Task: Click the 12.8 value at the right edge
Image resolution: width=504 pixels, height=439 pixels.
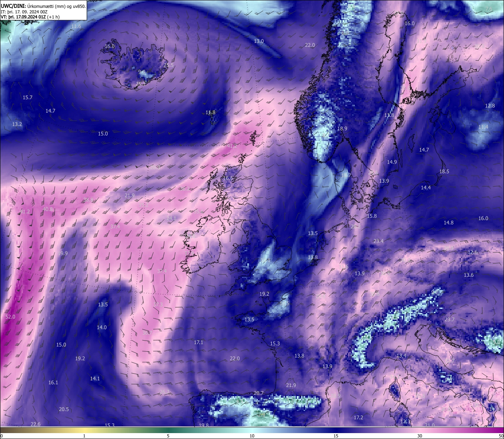Action: coord(490,106)
